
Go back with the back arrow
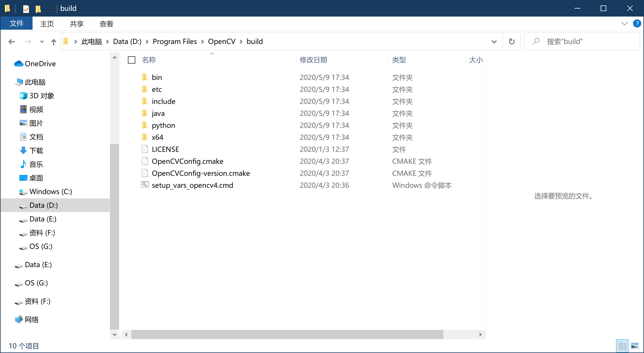point(12,42)
